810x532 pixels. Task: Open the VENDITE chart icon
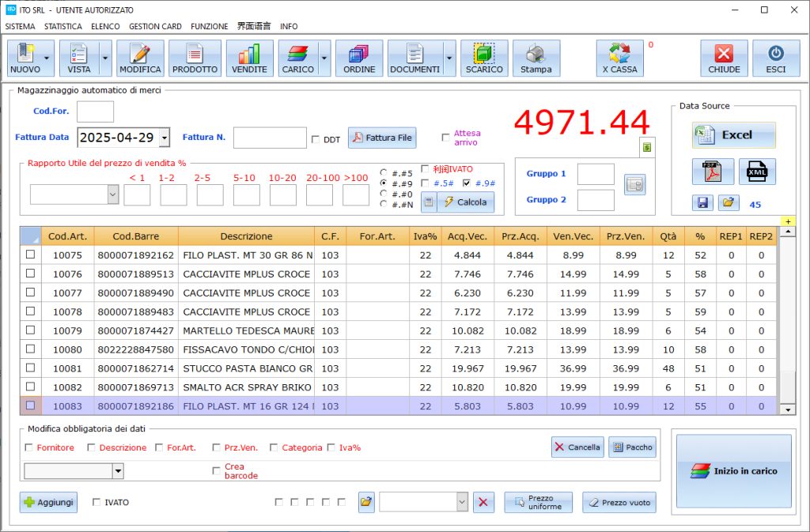[249, 58]
